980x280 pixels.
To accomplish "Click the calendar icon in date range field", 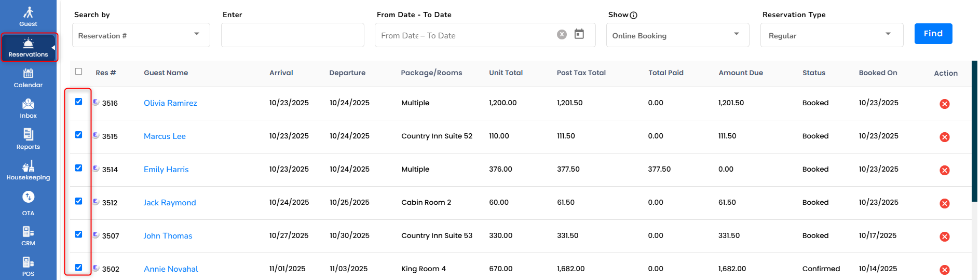I will [579, 34].
